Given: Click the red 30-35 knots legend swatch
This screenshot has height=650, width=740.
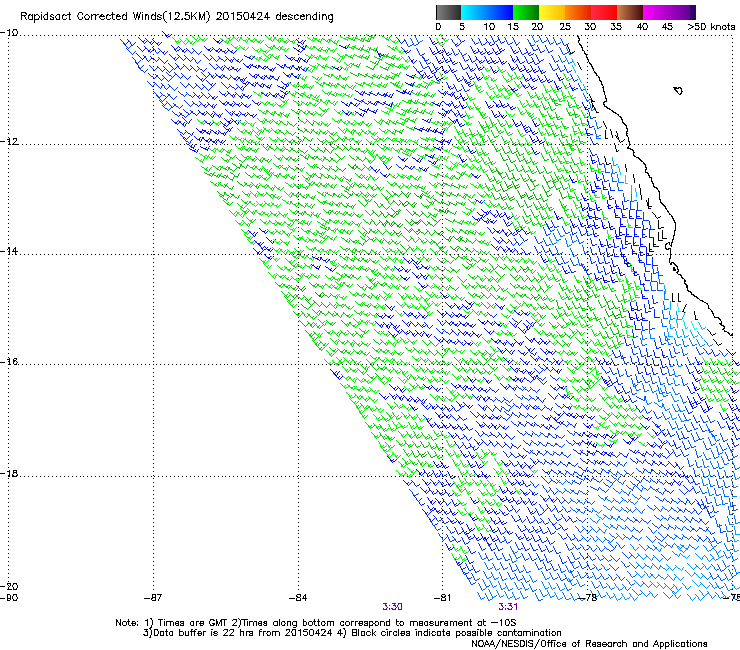Looking at the screenshot, I should pyautogui.click(x=604, y=12).
